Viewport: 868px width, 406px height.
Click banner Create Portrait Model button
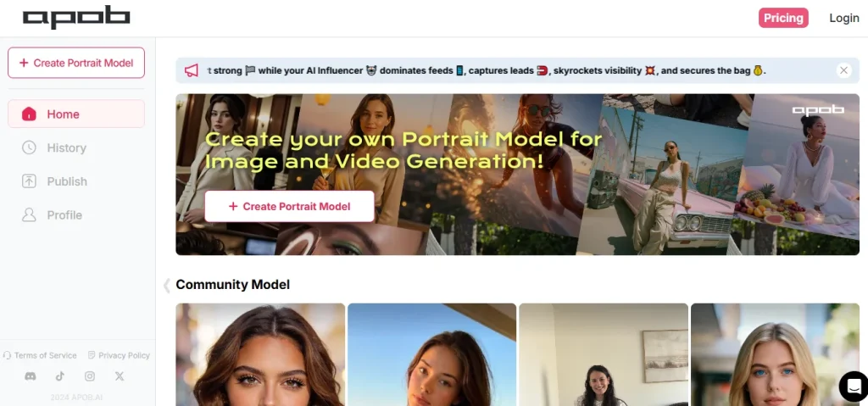click(x=290, y=206)
